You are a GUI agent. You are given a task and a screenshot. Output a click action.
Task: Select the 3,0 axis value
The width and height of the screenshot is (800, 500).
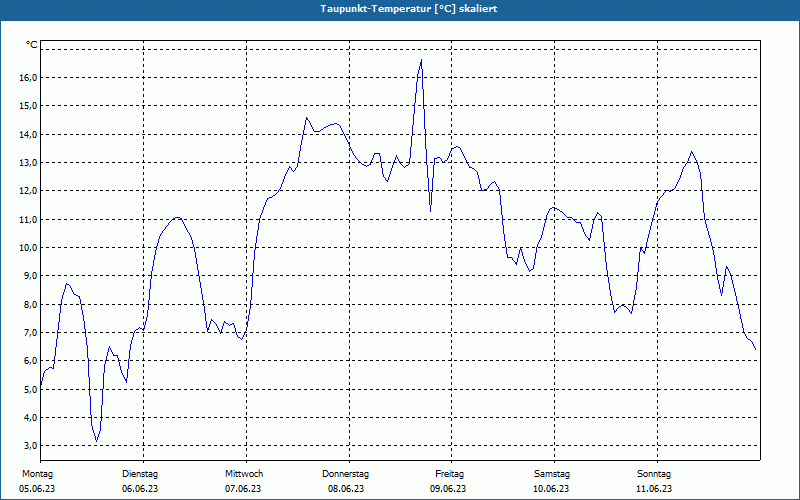click(x=31, y=445)
